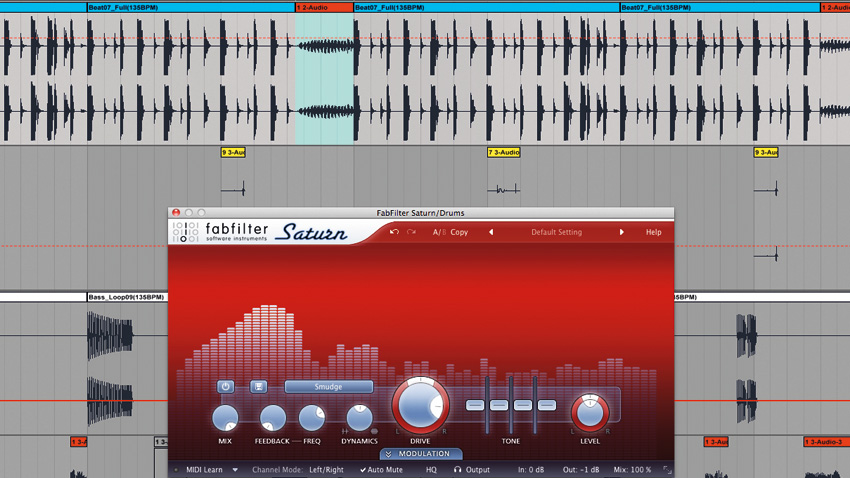Click the FabFilter Saturn/Drums title bar
The height and width of the screenshot is (478, 850).
point(421,213)
